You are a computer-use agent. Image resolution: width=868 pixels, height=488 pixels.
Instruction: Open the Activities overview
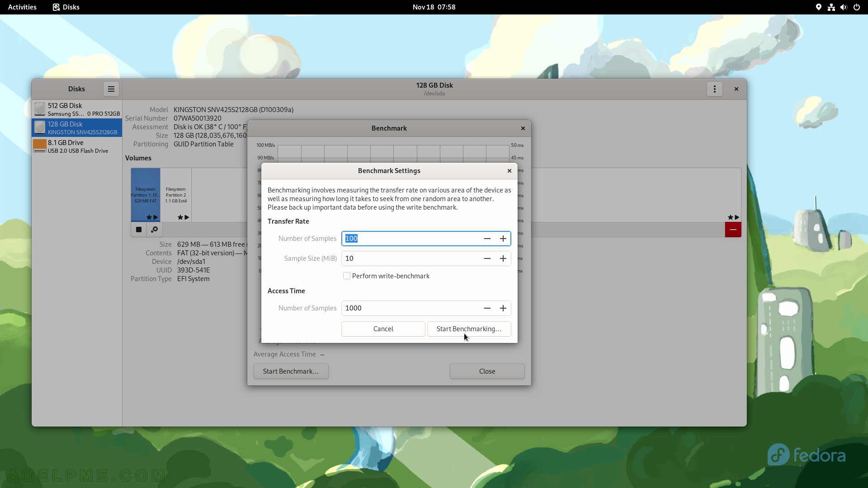[22, 7]
